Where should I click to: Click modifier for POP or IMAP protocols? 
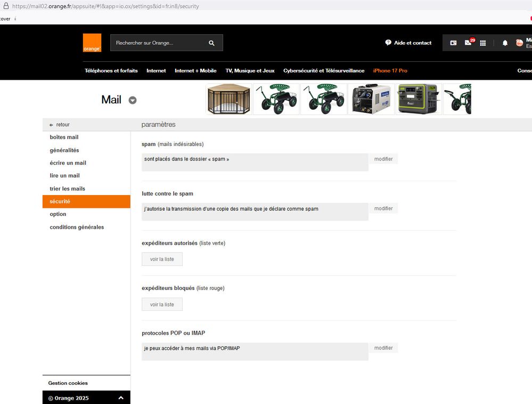click(383, 348)
